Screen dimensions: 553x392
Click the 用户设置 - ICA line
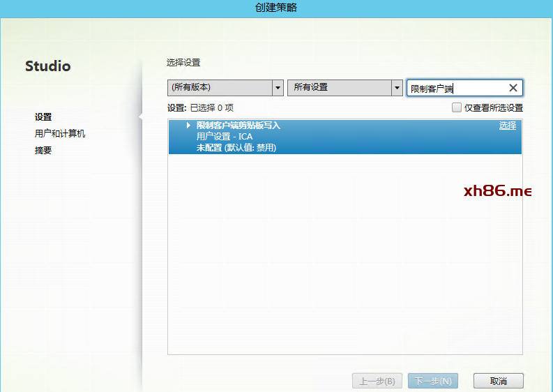click(225, 137)
